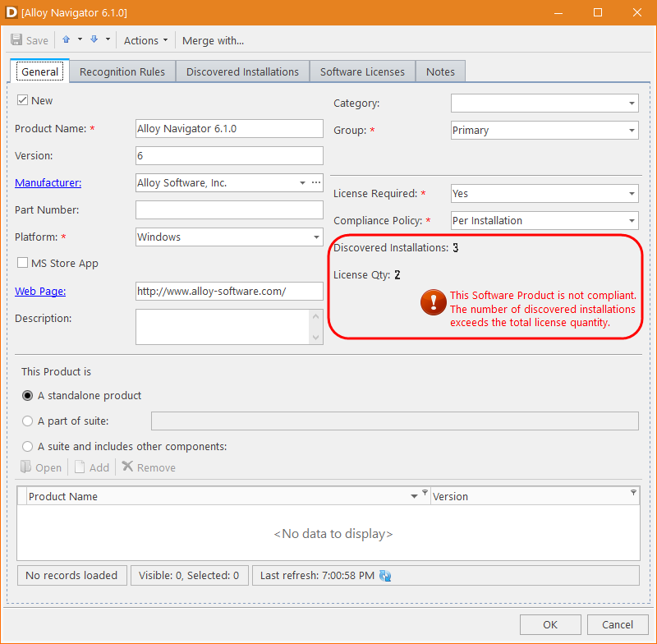The width and height of the screenshot is (657, 644).
Task: Click into the Version field
Action: click(x=229, y=156)
